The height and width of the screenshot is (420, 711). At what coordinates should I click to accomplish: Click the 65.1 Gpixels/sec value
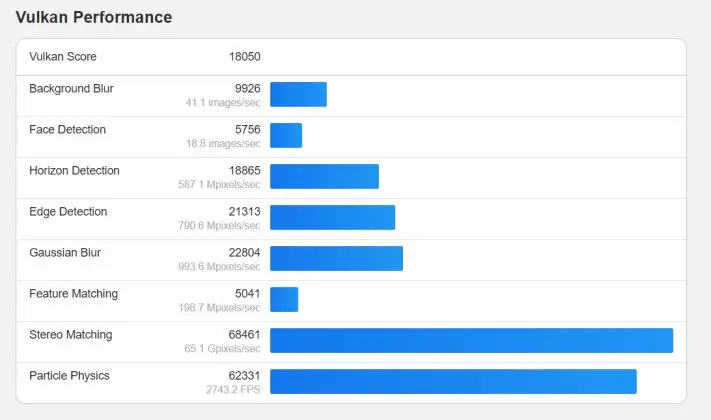pos(222,349)
